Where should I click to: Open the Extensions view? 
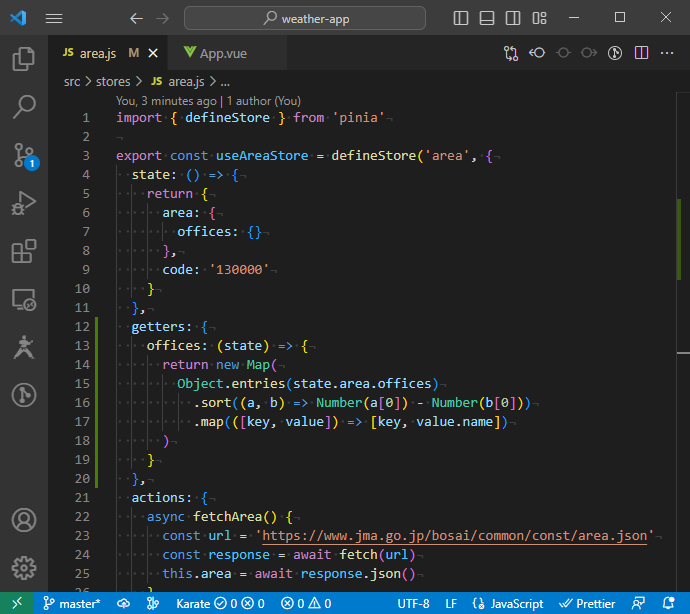(x=24, y=252)
